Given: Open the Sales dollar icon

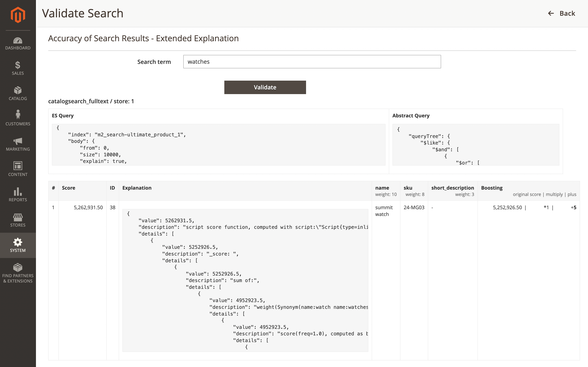Looking at the screenshot, I should pyautogui.click(x=18, y=65).
